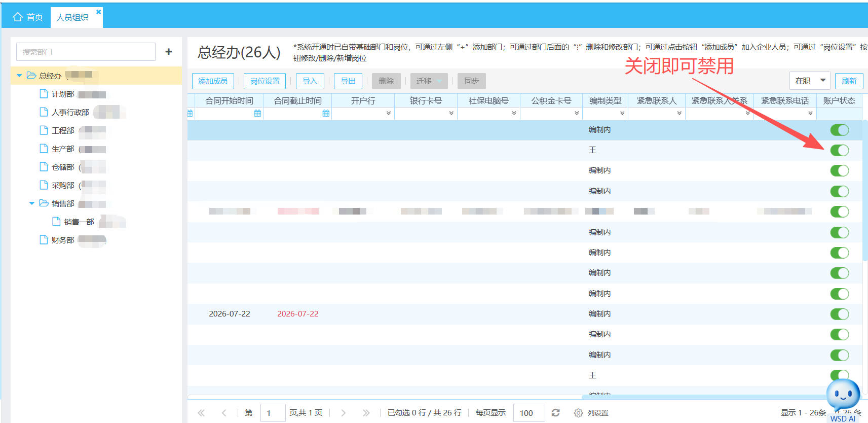Disable account switch on the 2026-07-22 row
The image size is (868, 423).
(840, 314)
